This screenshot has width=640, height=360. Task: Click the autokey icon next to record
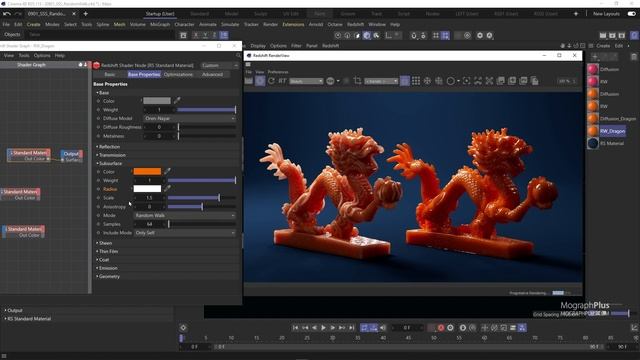pos(450,328)
